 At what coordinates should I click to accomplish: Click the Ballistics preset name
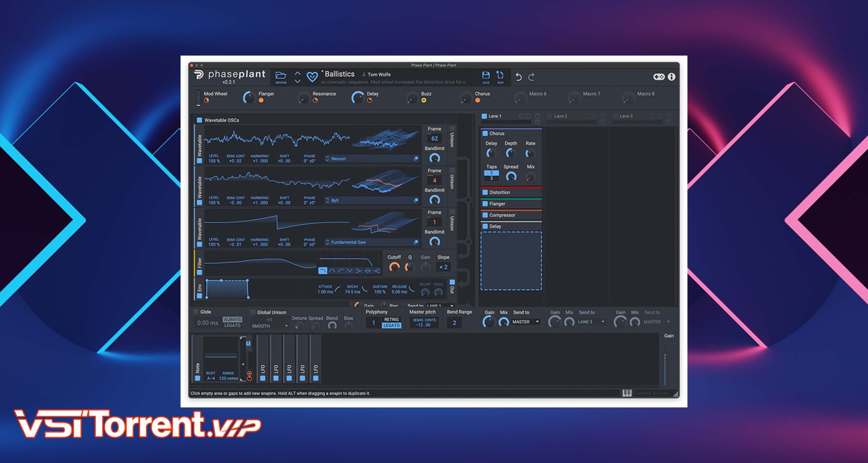point(339,74)
